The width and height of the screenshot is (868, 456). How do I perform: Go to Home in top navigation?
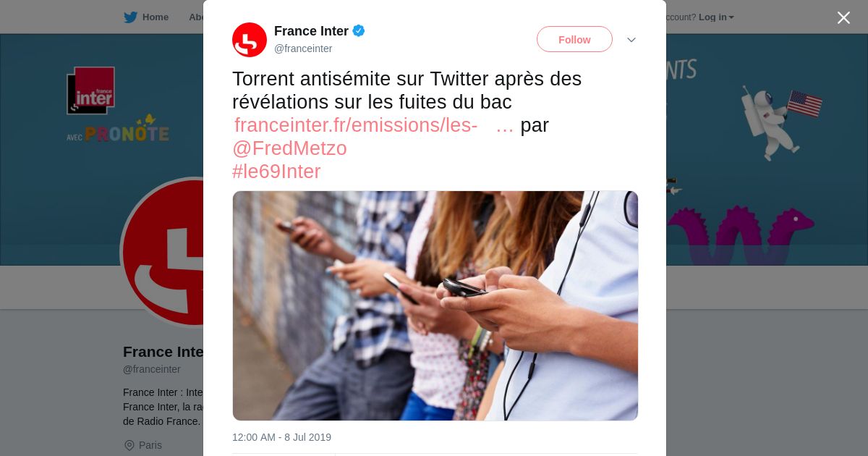[x=156, y=17]
